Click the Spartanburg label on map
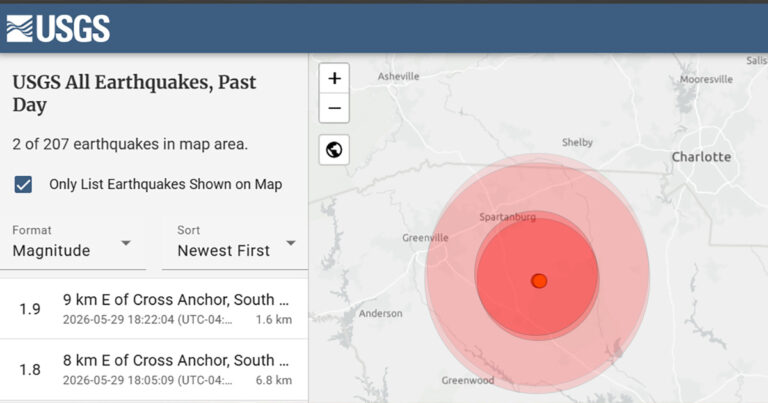This screenshot has height=403, width=768. tap(507, 217)
